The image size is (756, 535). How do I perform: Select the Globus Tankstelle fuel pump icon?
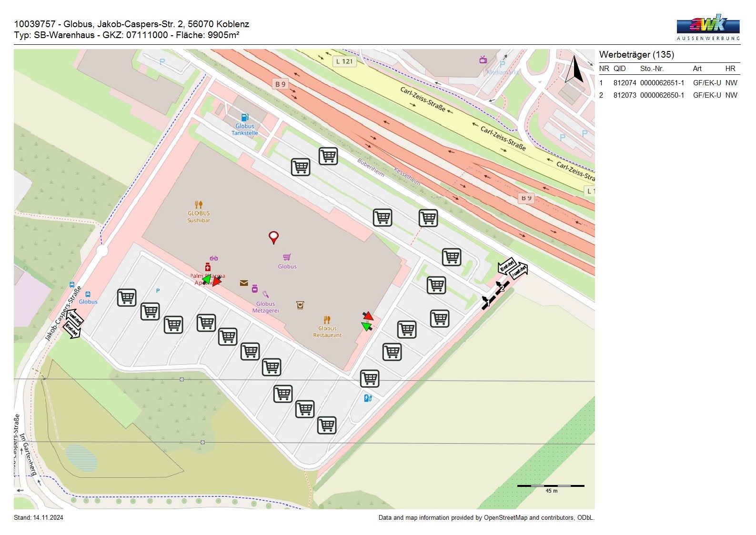pos(245,117)
